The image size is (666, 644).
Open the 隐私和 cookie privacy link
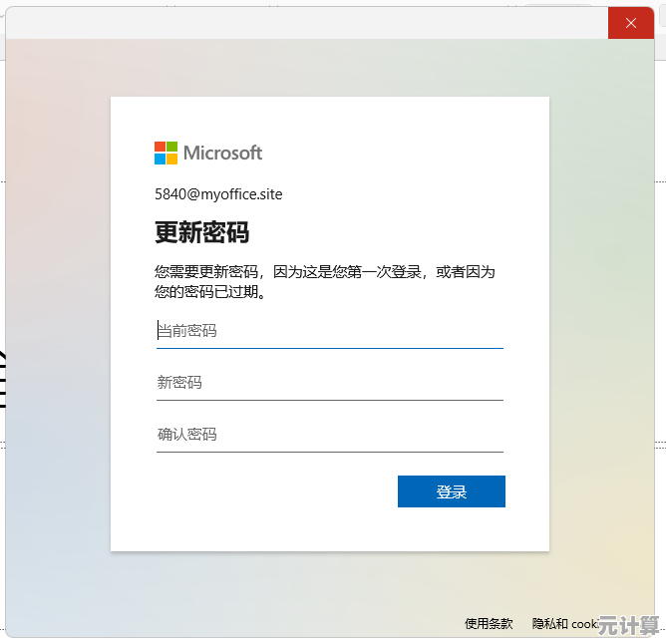click(x=565, y=624)
